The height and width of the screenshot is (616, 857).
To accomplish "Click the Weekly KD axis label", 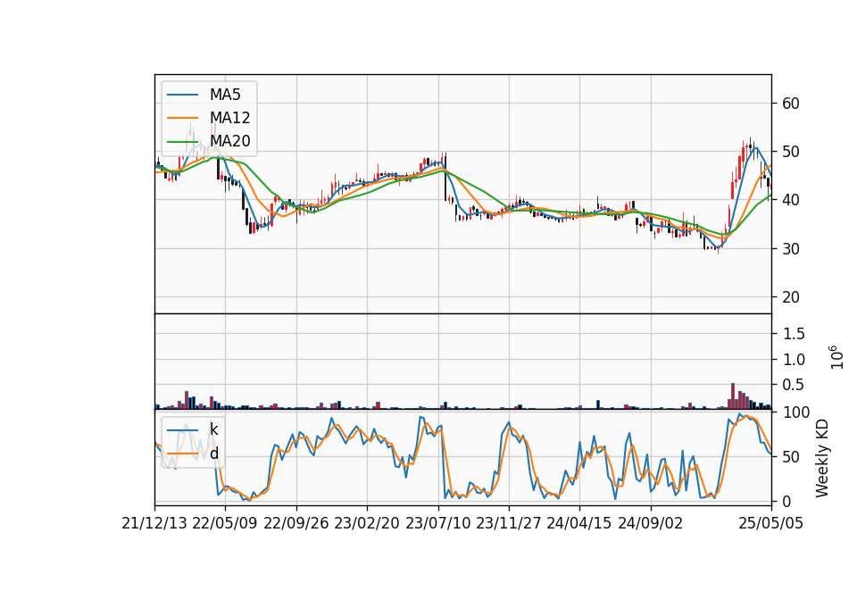I will click(x=821, y=459).
